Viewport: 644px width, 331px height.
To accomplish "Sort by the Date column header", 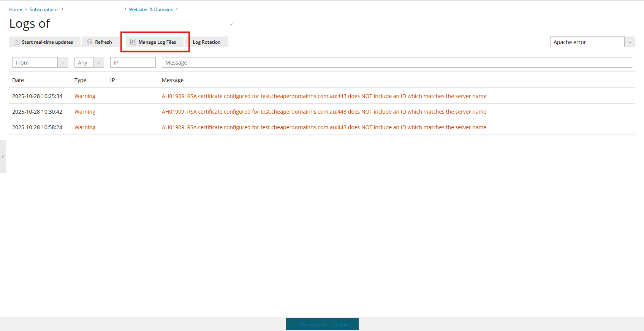I will [x=18, y=80].
